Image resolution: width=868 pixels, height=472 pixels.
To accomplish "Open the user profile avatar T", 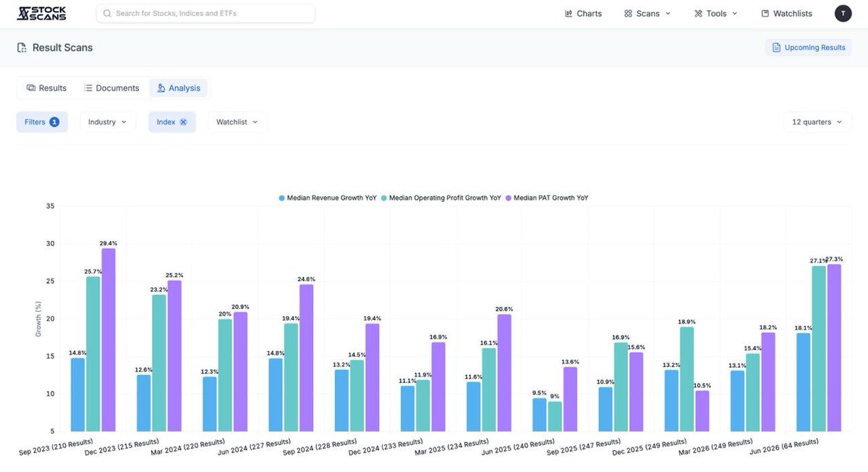I will pyautogui.click(x=843, y=14).
